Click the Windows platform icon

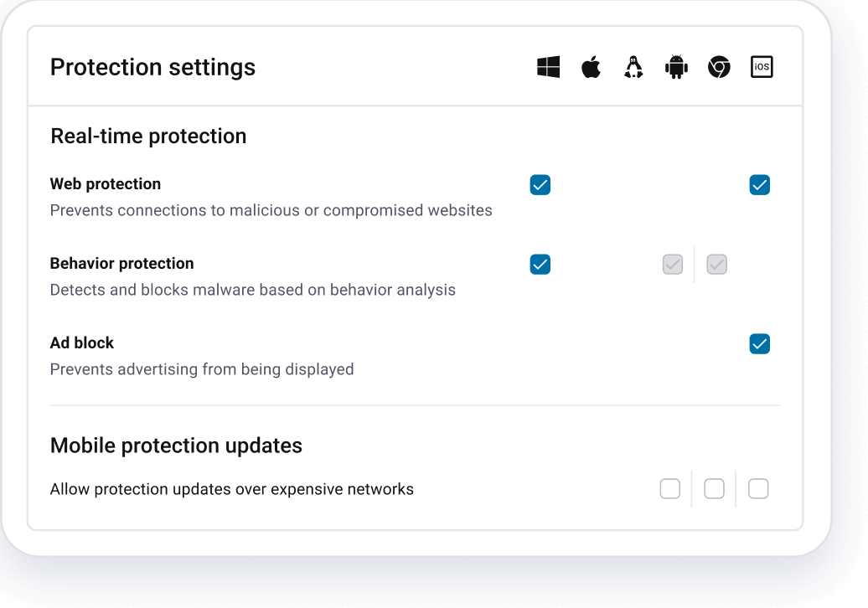[549, 67]
